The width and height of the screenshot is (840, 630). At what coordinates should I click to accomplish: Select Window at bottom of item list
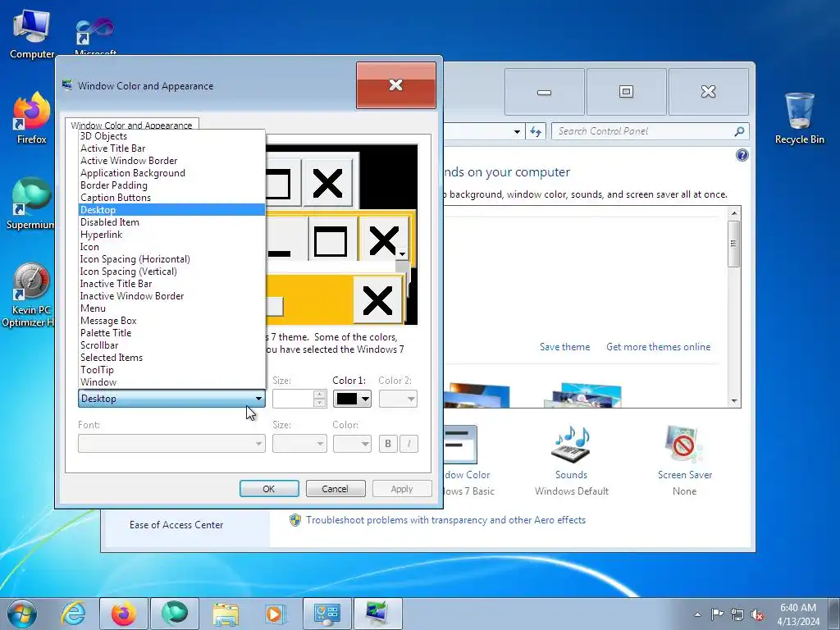point(171,382)
